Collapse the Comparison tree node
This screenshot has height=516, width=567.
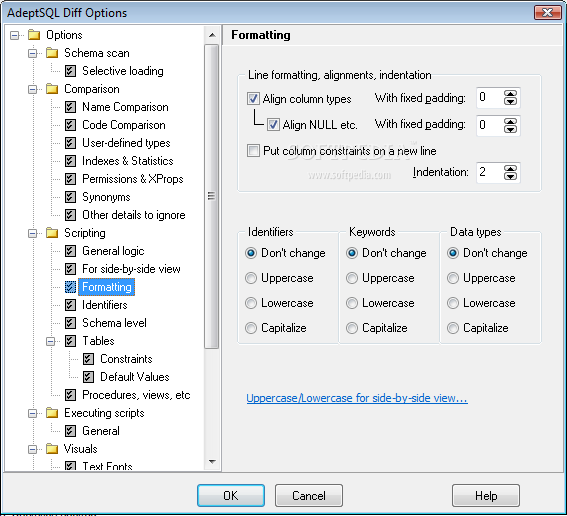tap(33, 89)
